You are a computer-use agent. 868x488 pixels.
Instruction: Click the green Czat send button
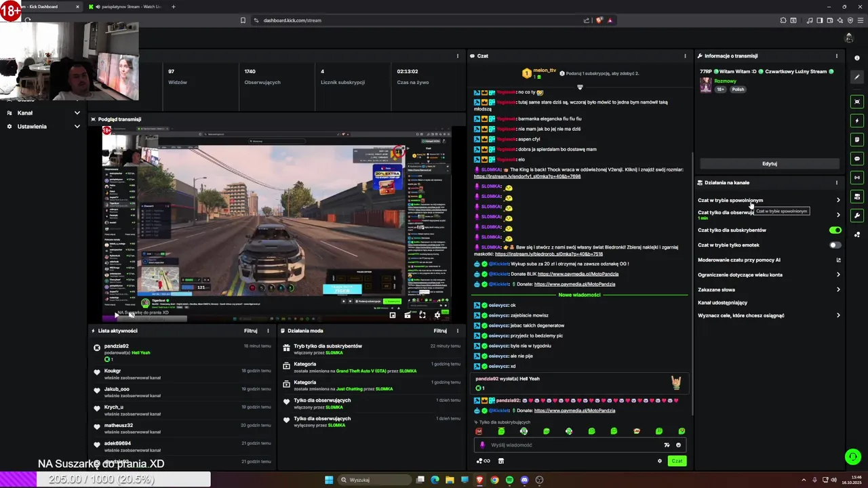coord(677,461)
